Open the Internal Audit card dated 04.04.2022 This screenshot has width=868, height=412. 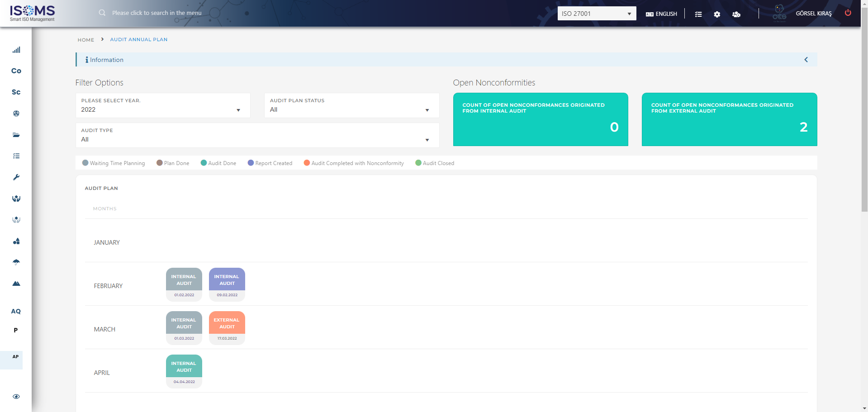click(184, 370)
